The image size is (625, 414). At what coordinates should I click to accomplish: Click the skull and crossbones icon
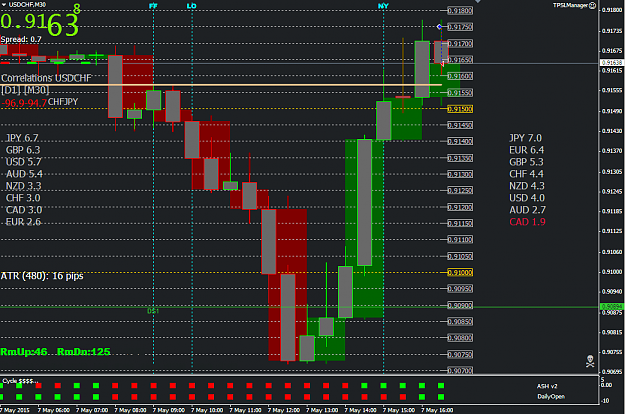pyautogui.click(x=590, y=361)
